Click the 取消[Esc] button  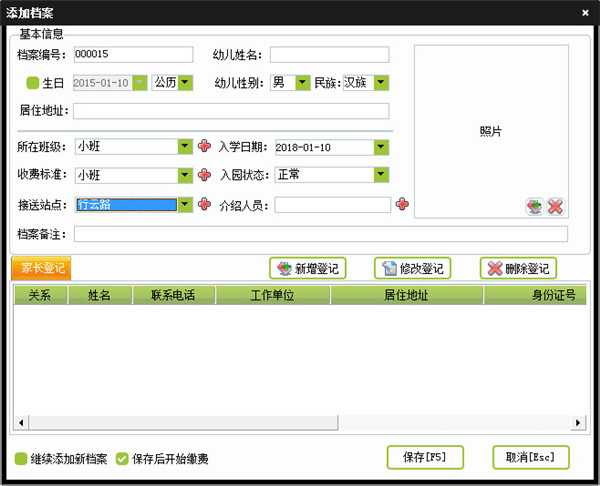pos(531,457)
